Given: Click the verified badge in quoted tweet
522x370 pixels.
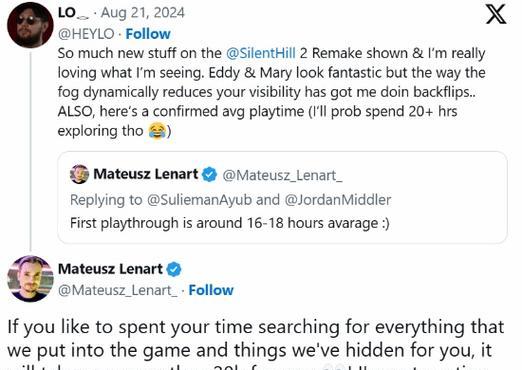Looking at the screenshot, I should pos(210,174).
